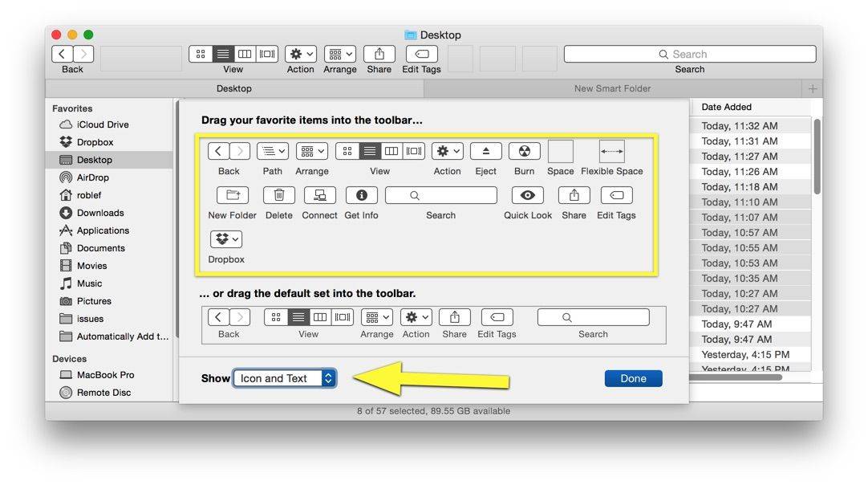Toggle column view in the main toolbar
The width and height of the screenshot is (868, 485).
[x=245, y=54]
